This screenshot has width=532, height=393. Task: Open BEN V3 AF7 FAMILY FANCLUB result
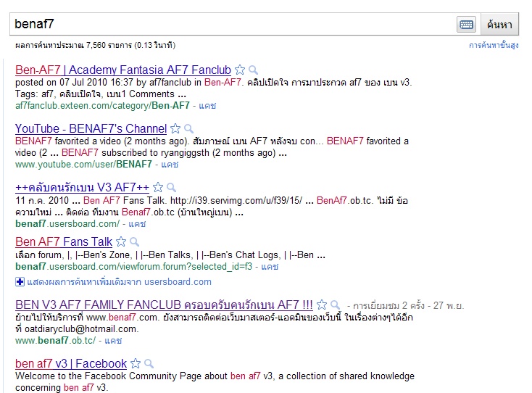(x=164, y=305)
